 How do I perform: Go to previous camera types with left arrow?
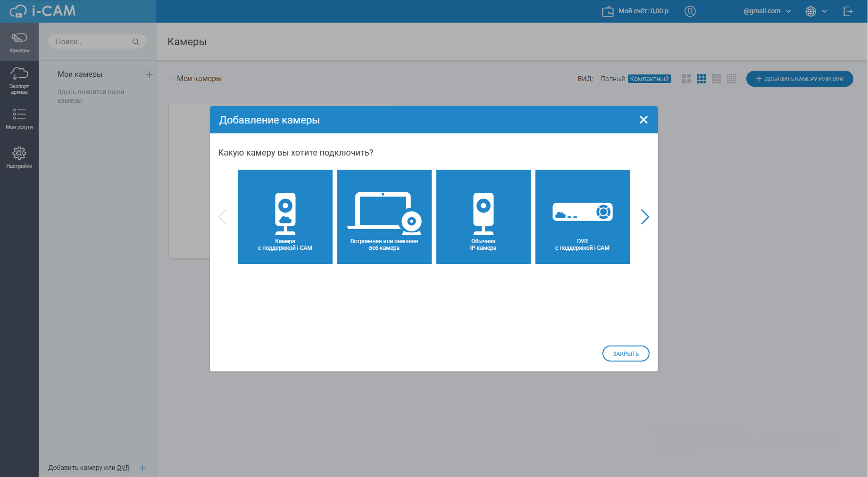pos(223,217)
